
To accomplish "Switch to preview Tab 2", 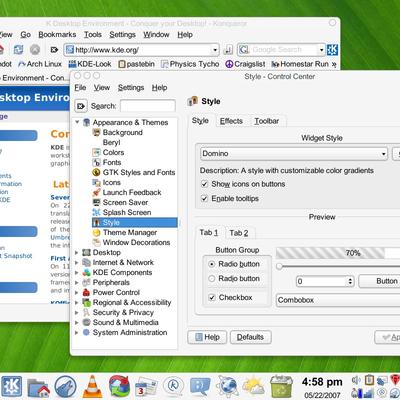I will click(x=239, y=233).
